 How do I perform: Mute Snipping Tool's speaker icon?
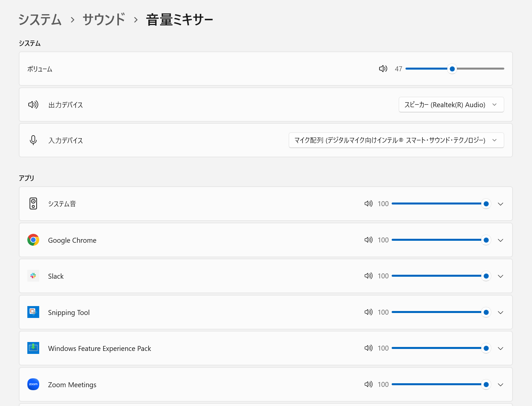pos(368,312)
